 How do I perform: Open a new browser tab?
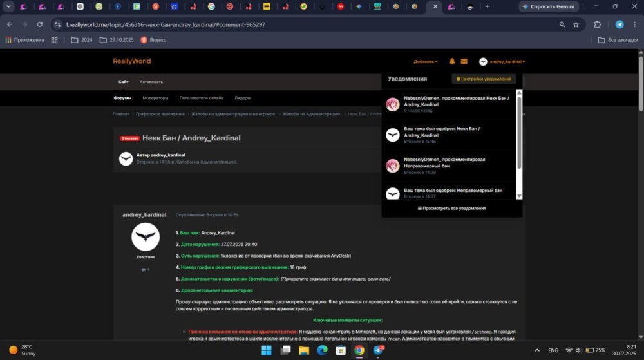point(488,6)
